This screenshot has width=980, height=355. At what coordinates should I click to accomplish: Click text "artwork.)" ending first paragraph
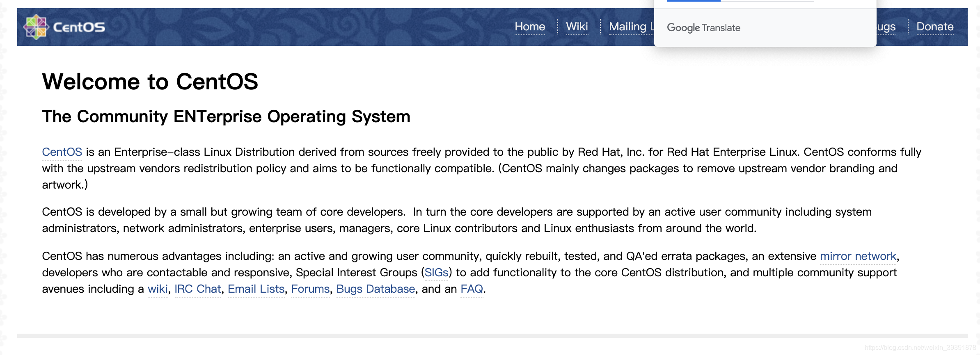click(x=65, y=185)
